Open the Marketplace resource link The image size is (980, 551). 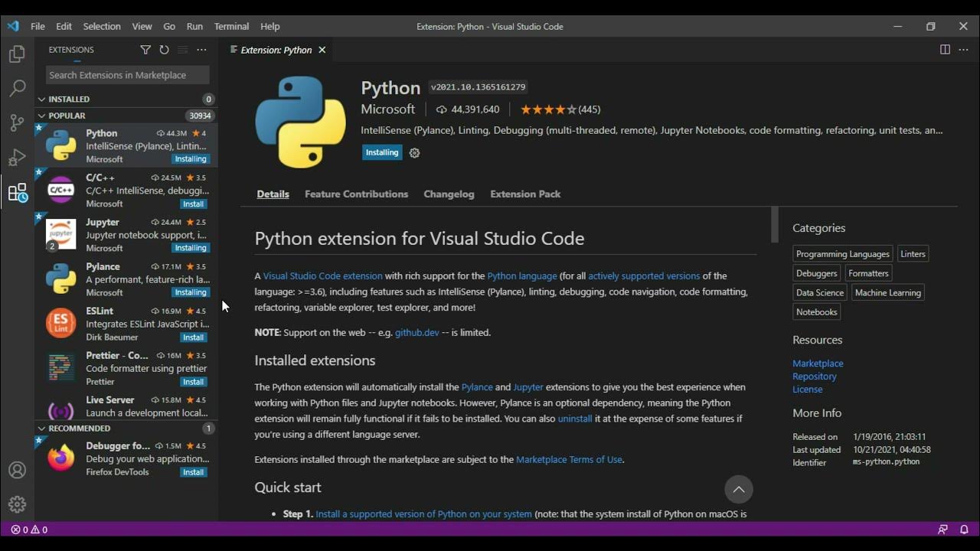(x=818, y=364)
